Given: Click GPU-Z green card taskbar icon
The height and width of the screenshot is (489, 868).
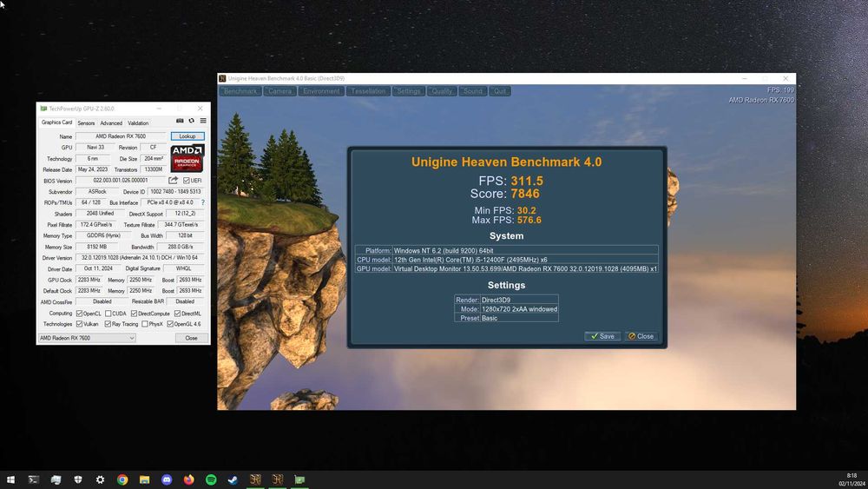Looking at the screenshot, I should click(299, 479).
